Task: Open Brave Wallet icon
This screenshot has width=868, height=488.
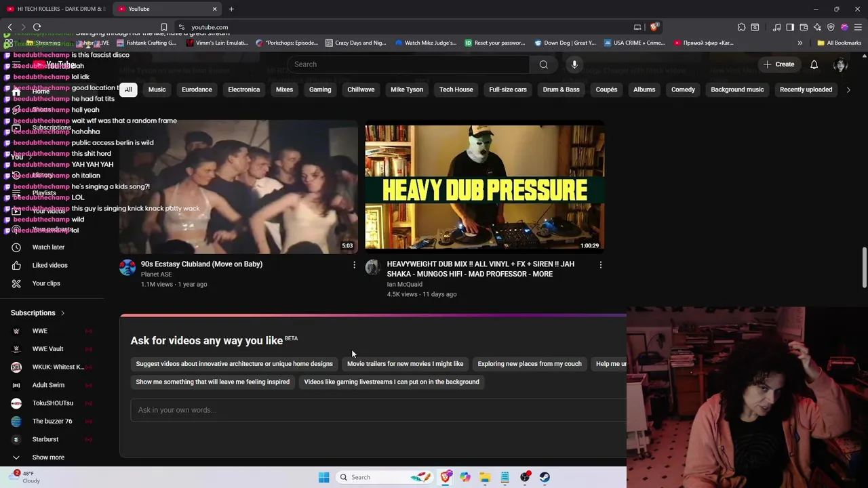Action: point(804,27)
